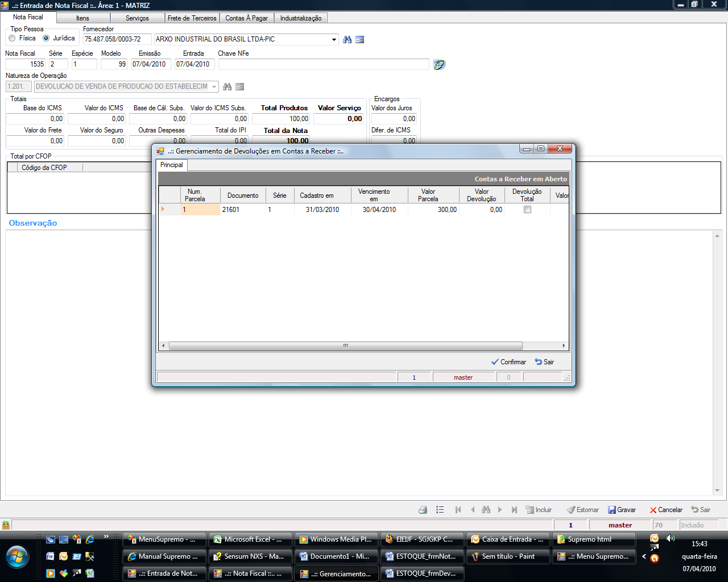Go to previous record arrow
The width and height of the screenshot is (728, 582).
coord(473,510)
